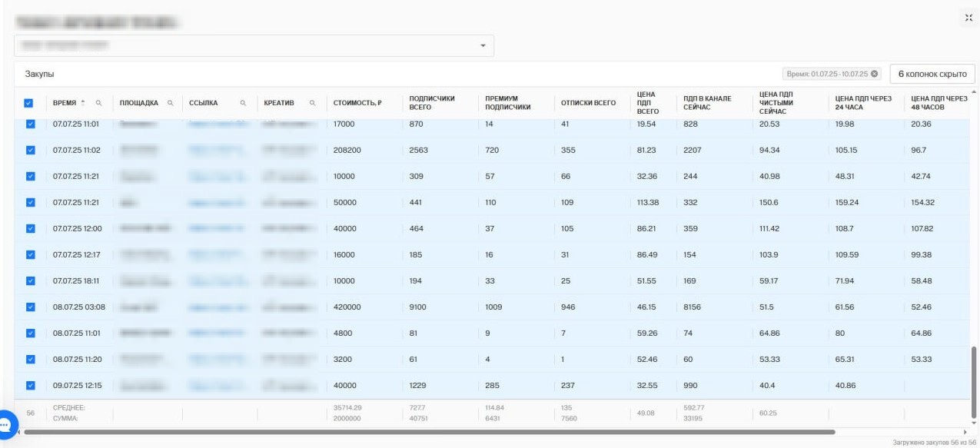980x448 pixels.
Task: Click the scroll-down arrow of table
Action: (974, 423)
